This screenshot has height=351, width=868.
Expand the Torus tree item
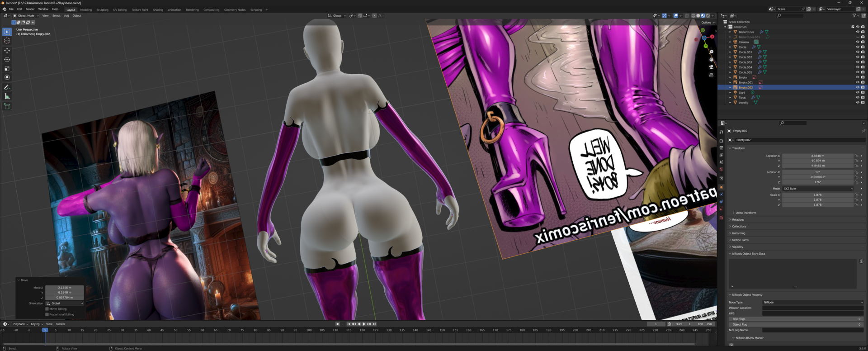point(730,97)
